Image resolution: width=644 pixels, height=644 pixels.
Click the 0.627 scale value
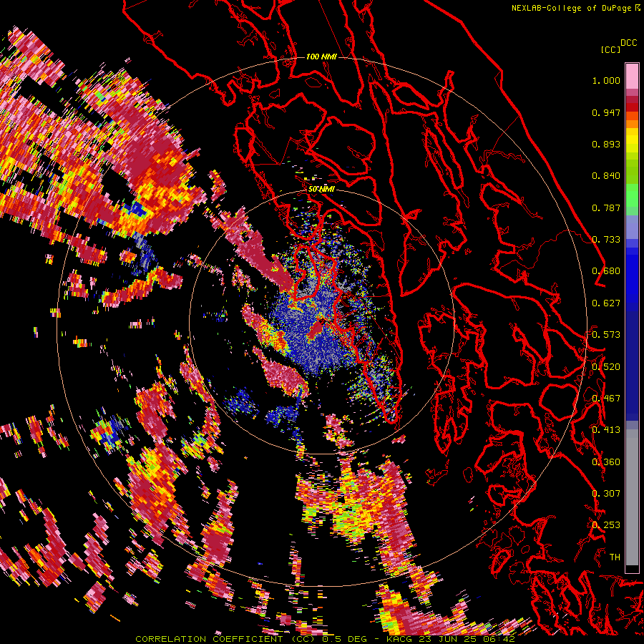(606, 303)
